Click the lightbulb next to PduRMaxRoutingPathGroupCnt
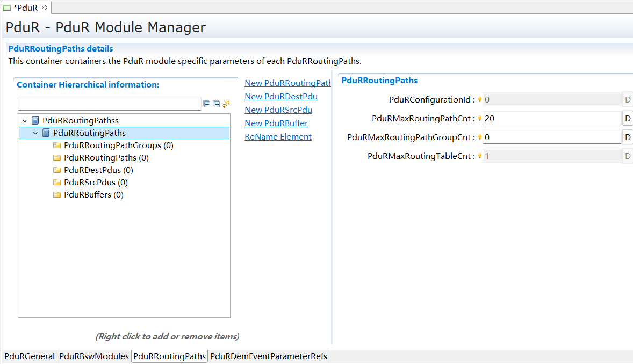Screen dimensions: 633x364 pyautogui.click(x=479, y=137)
